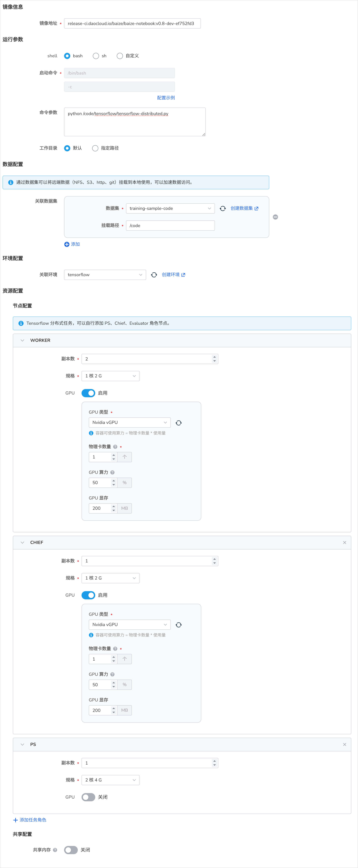Open help for CHIEF 物理卡数量
Screen dimensions: 358x868
click(115, 649)
